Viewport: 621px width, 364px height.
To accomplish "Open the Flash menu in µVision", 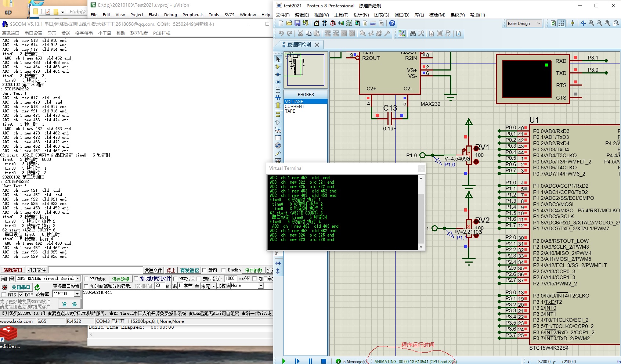I will [x=154, y=15].
